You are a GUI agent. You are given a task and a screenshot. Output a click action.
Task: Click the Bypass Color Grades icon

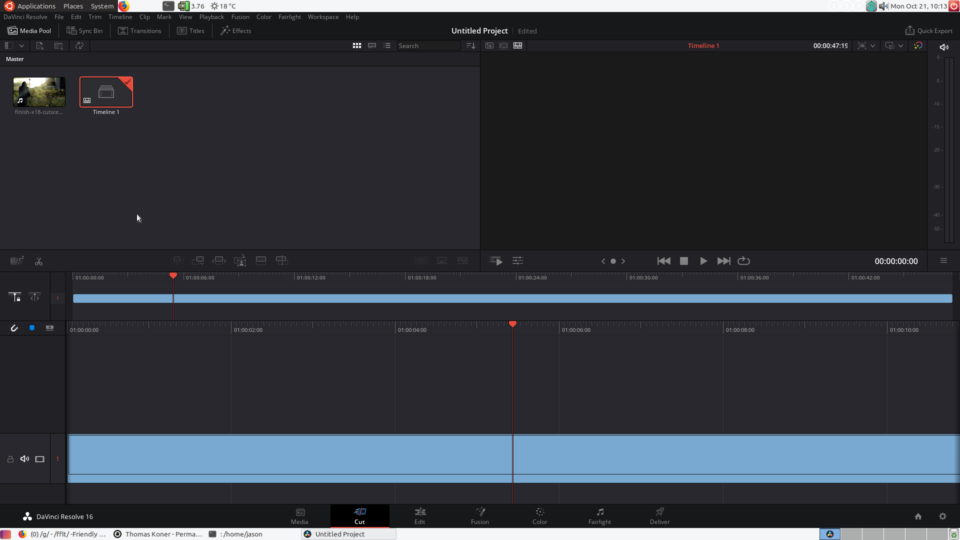918,46
